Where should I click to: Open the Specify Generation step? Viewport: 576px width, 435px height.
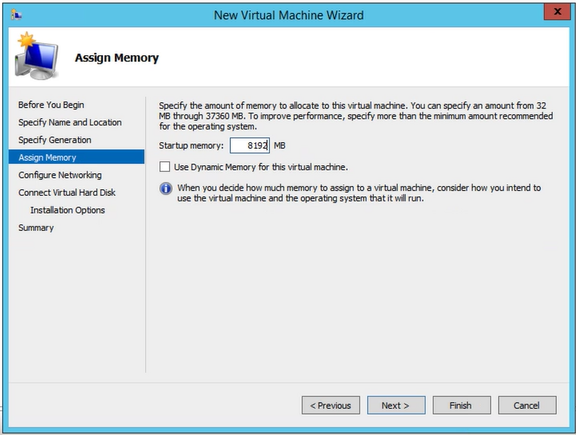pyautogui.click(x=55, y=140)
